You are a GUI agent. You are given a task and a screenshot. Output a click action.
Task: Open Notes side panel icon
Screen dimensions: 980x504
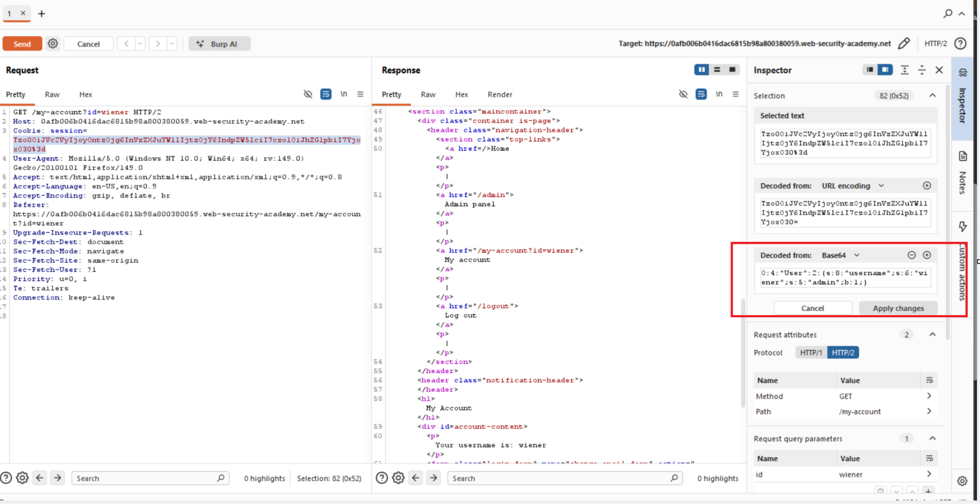pyautogui.click(x=963, y=156)
